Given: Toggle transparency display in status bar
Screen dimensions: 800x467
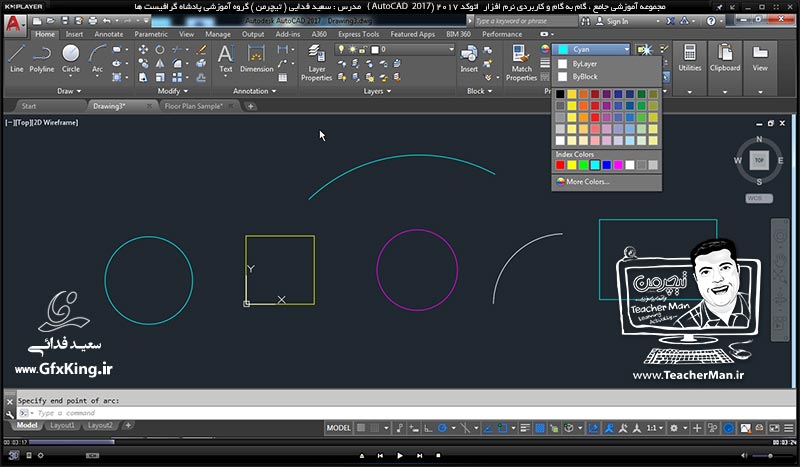Looking at the screenshot, I should [539, 428].
